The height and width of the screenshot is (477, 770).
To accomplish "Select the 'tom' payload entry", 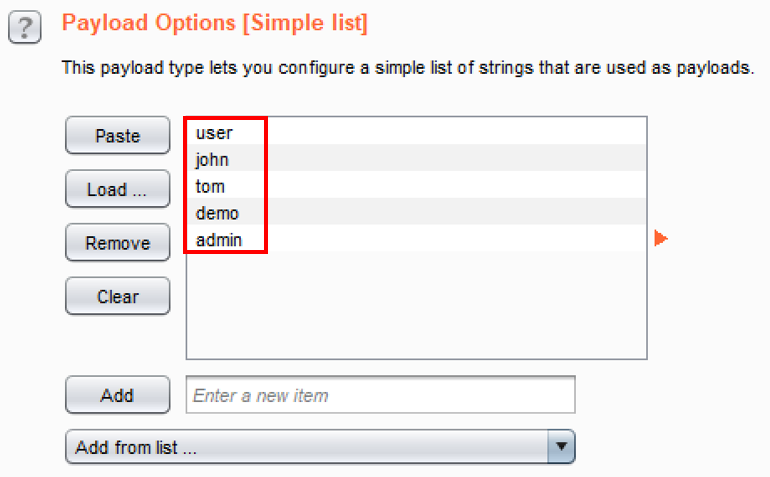I will (210, 186).
